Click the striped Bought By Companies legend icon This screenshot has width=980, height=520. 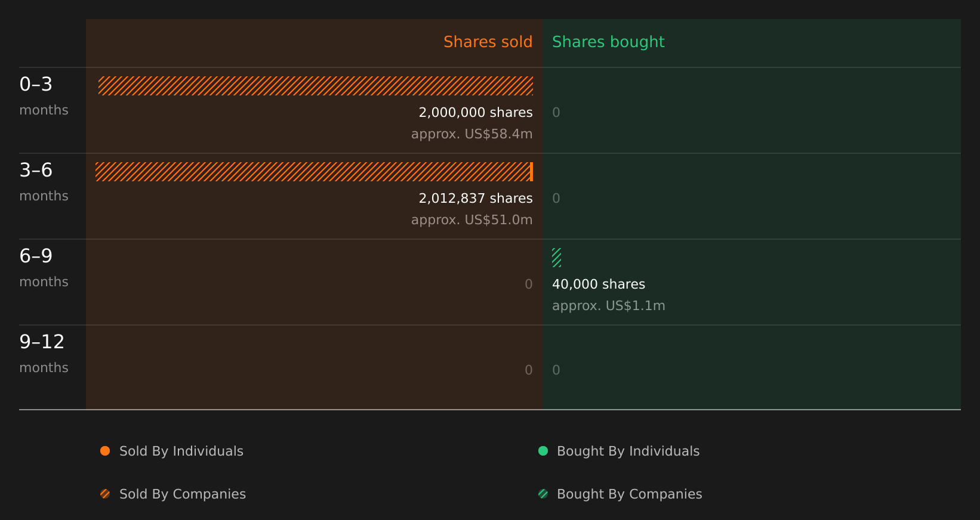(x=543, y=494)
